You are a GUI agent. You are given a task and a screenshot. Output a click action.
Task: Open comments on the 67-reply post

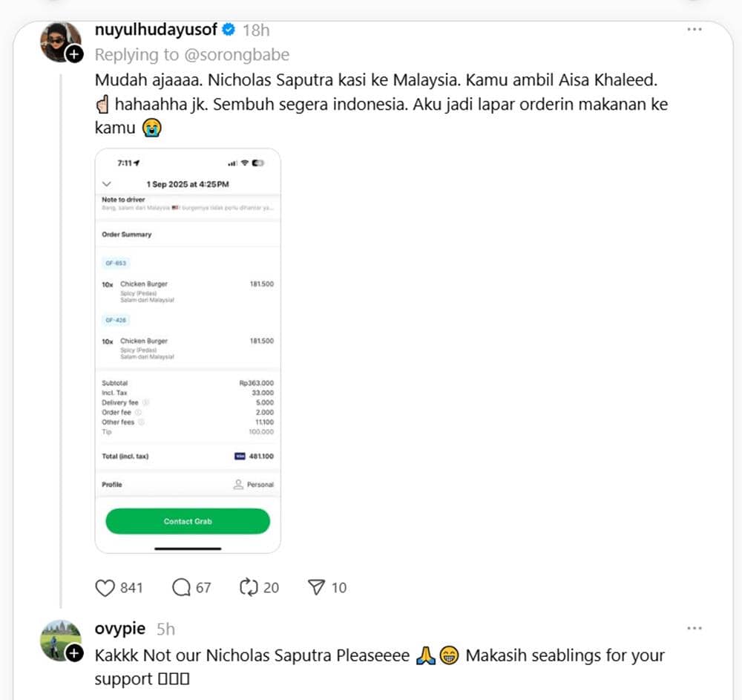(181, 587)
